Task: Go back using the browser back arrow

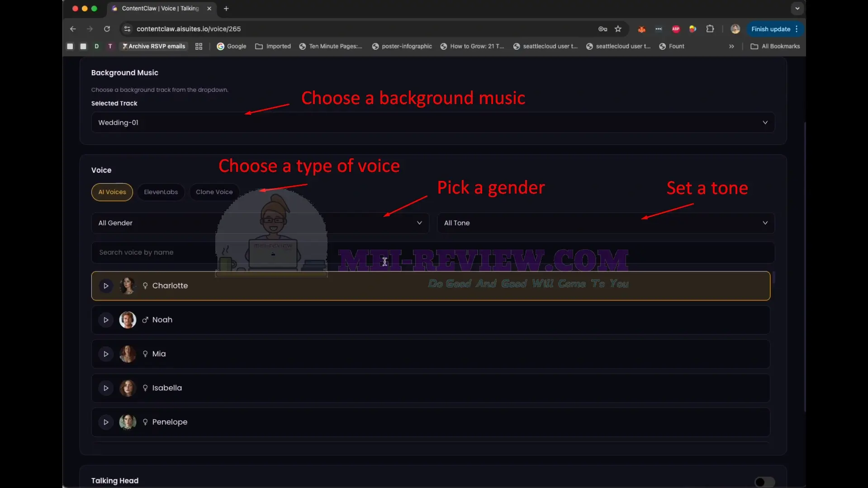Action: [73, 29]
